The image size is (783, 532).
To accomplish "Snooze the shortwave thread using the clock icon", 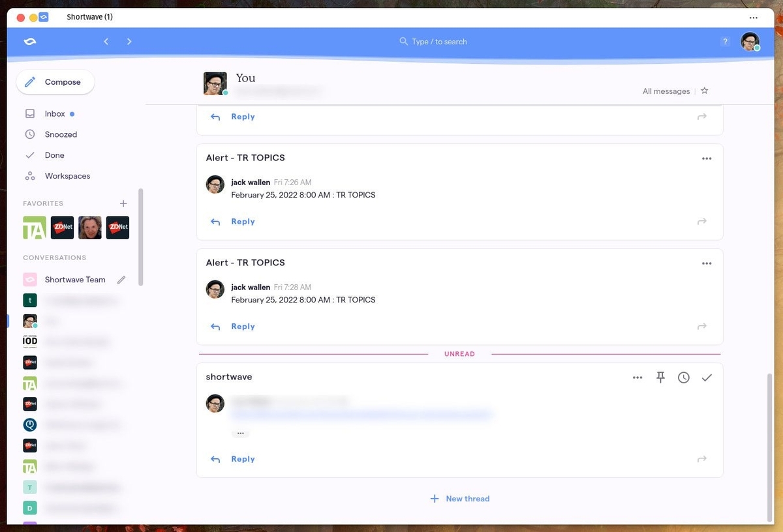I will pos(683,377).
